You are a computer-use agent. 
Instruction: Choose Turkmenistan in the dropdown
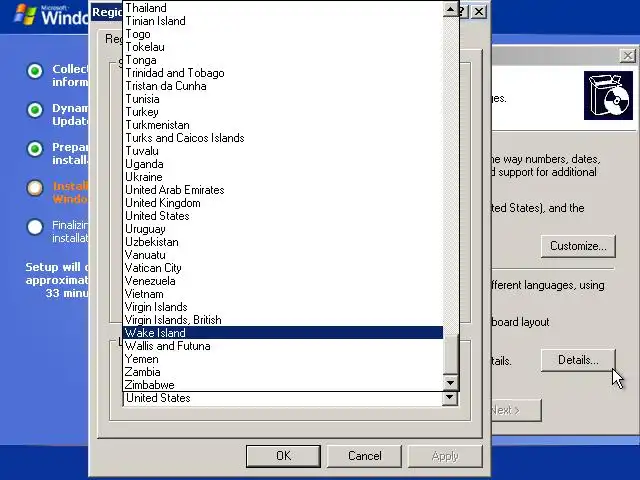[282, 125]
